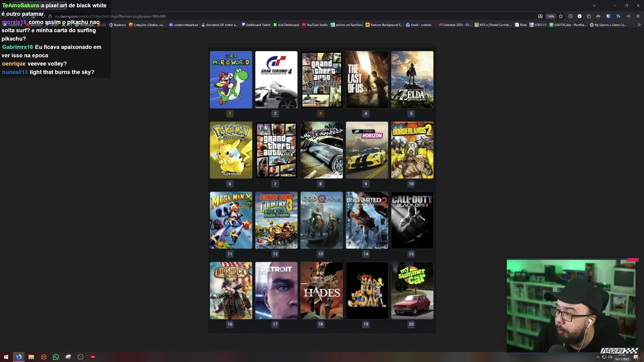Image resolution: width=644 pixels, height=362 pixels.
Task: Click the My Summer Car cover
Action: (x=412, y=290)
